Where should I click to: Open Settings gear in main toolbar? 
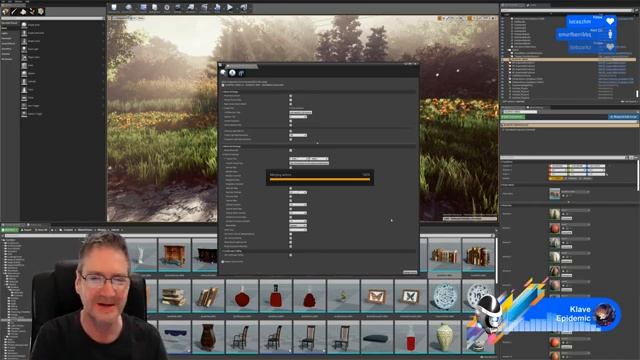tap(167, 8)
